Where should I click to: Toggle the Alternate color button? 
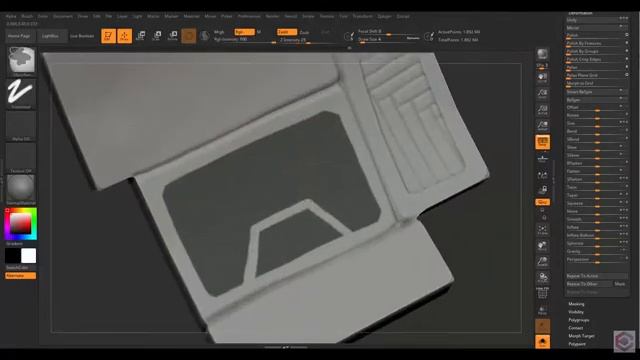21,276
